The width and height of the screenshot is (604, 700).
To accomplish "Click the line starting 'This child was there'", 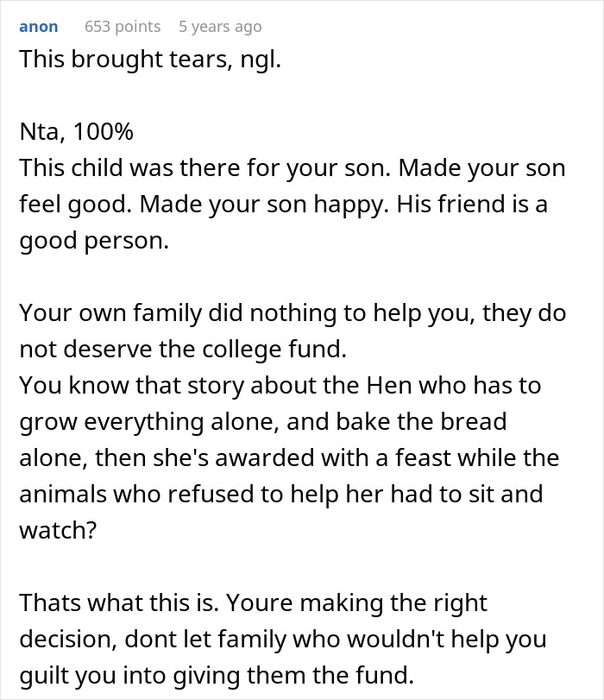I will coord(292,167).
